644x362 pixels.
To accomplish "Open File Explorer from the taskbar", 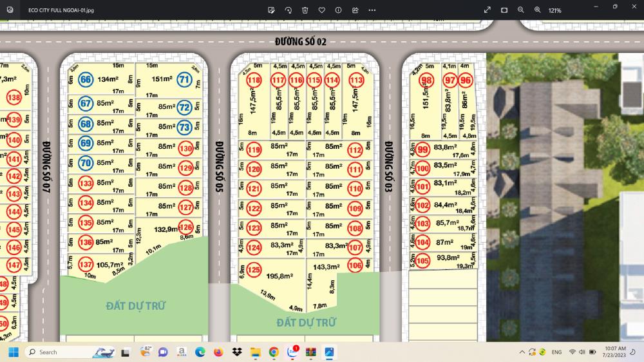I will point(255,352).
